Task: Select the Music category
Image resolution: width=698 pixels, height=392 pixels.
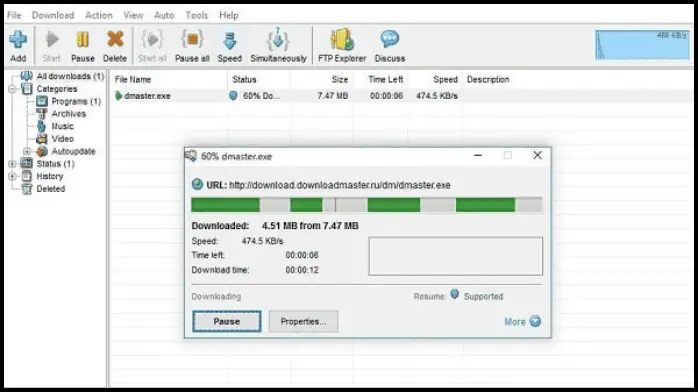Action: (62, 126)
